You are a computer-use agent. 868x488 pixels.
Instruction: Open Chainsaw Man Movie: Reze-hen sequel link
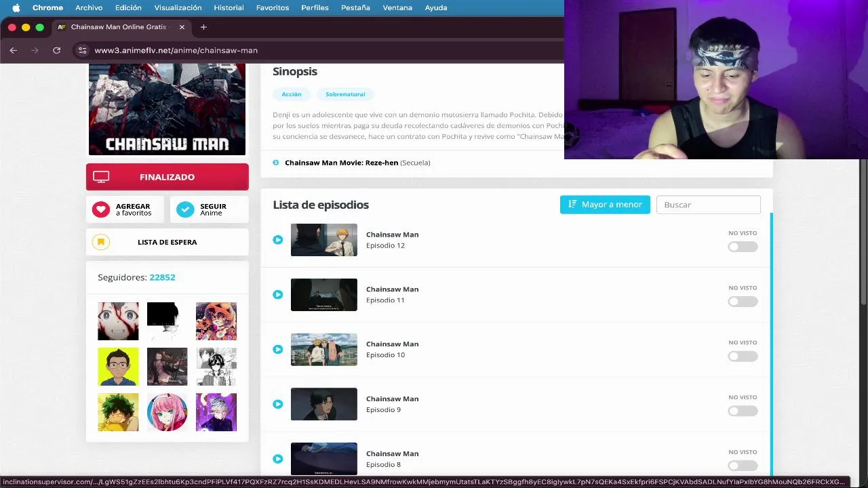341,163
